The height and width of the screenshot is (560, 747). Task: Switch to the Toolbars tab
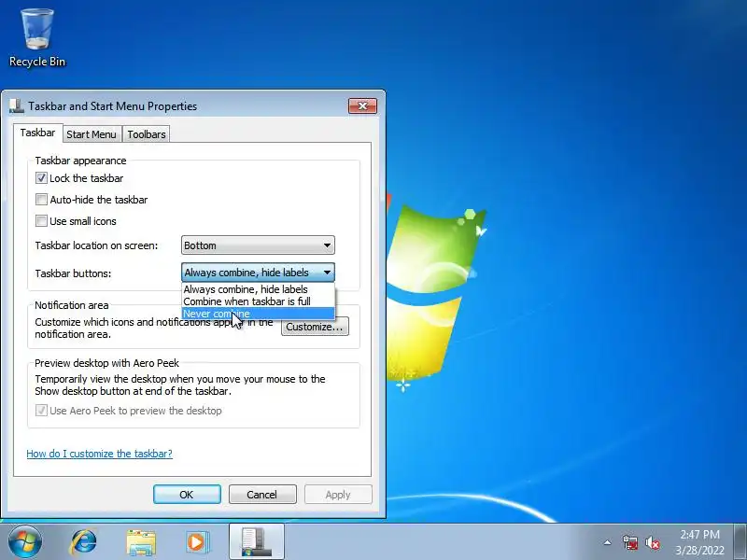click(x=147, y=134)
